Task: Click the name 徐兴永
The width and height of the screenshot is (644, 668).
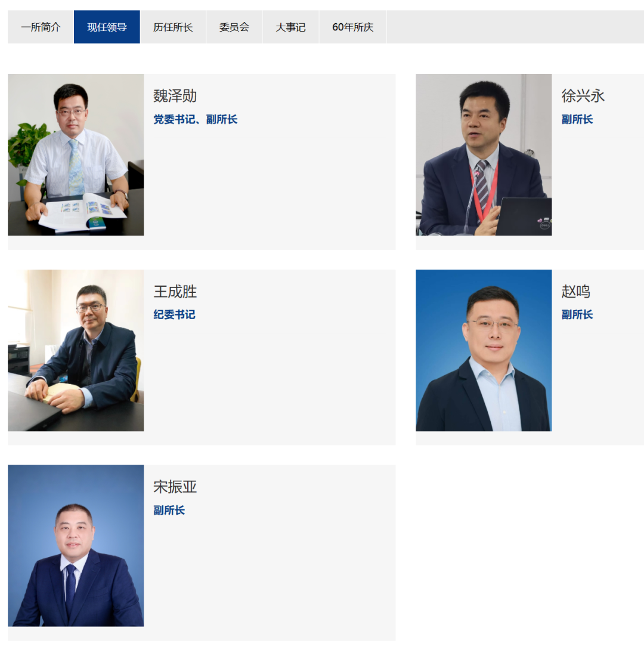Action: [583, 96]
